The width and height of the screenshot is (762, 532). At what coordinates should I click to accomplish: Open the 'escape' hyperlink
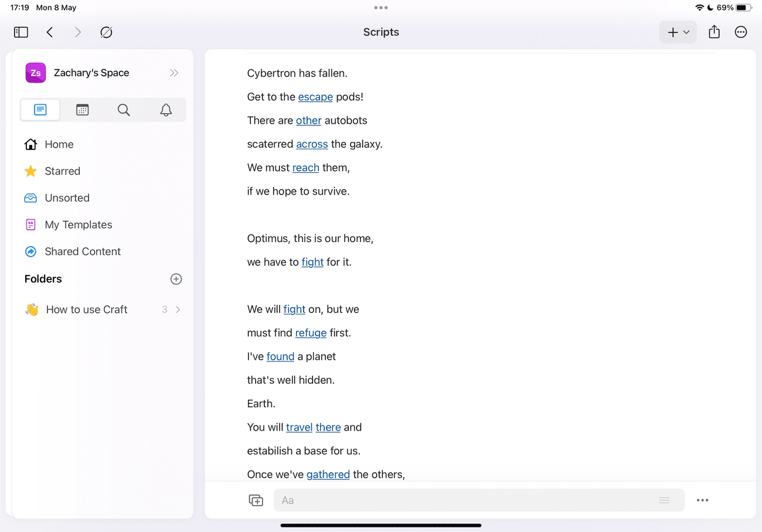pyautogui.click(x=315, y=97)
